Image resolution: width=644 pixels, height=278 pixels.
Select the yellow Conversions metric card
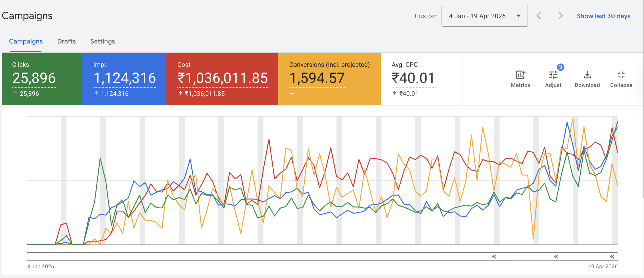[329, 79]
